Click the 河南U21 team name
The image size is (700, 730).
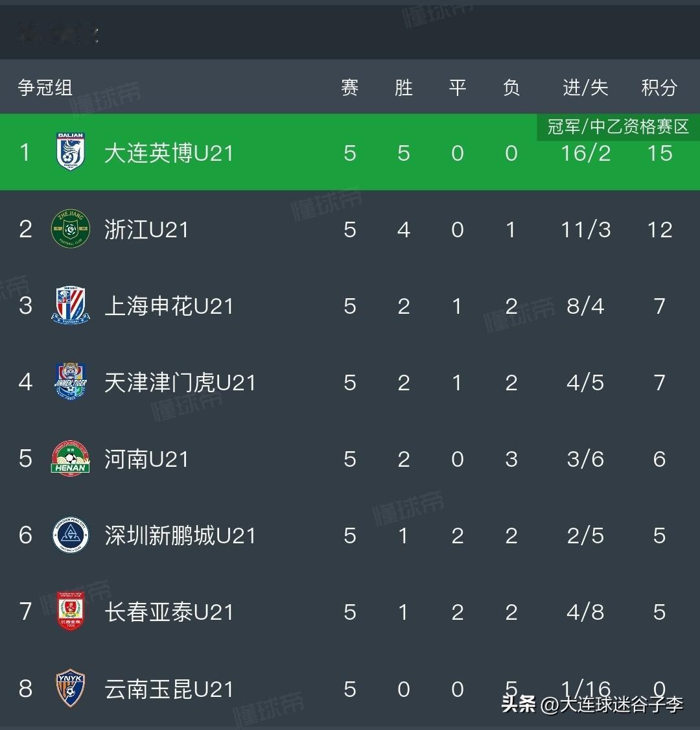point(146,459)
